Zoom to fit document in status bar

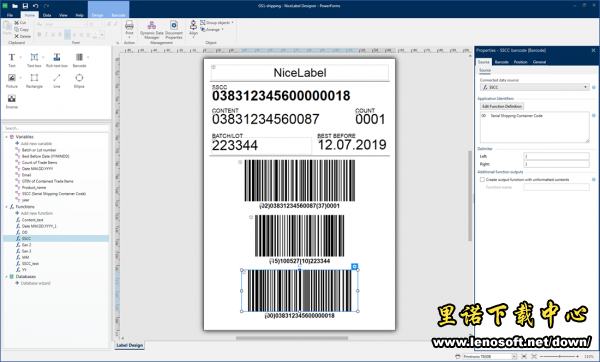coord(534,357)
